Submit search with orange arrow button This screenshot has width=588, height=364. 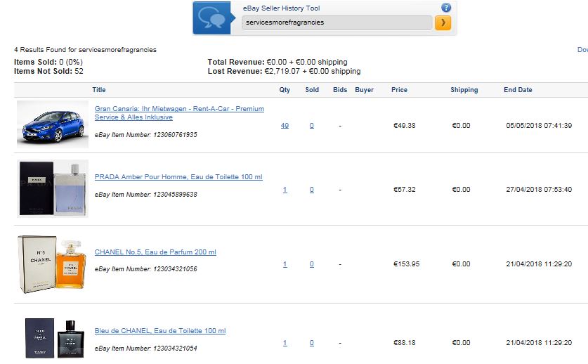coord(443,23)
